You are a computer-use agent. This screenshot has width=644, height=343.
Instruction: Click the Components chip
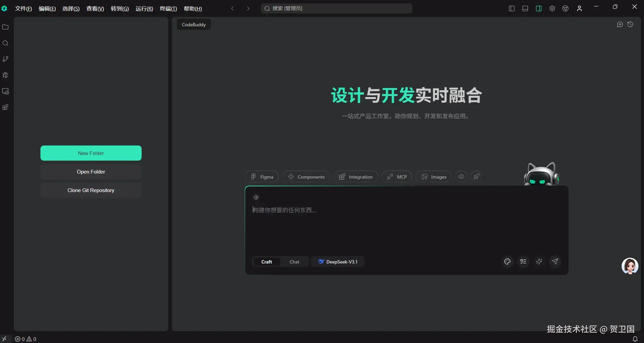pyautogui.click(x=306, y=177)
